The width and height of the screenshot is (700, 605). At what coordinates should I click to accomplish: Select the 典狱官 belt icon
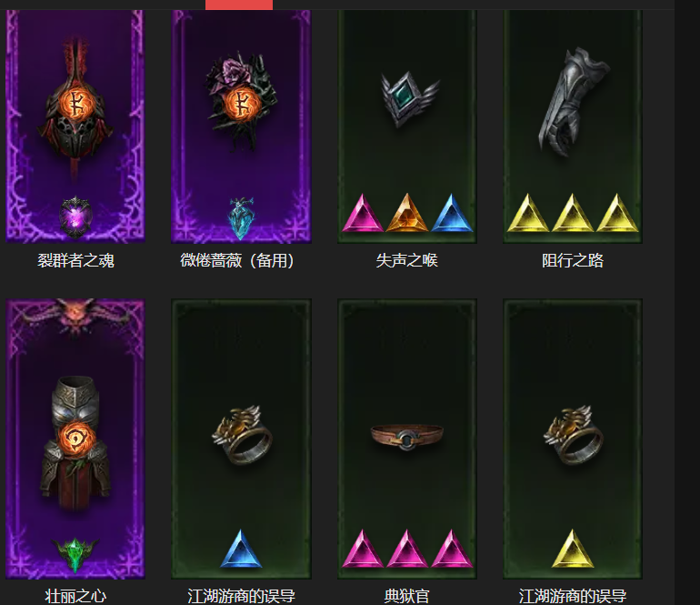coord(406,437)
